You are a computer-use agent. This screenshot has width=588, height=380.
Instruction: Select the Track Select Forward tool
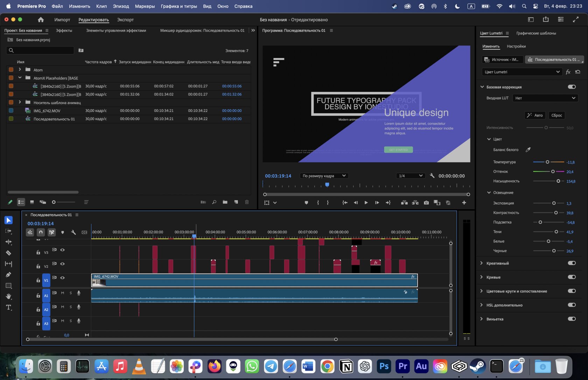[8, 231]
